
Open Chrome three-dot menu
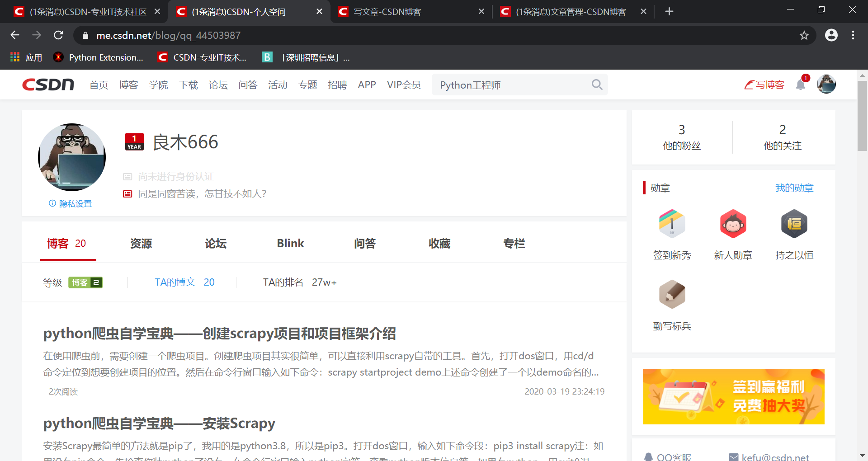pyautogui.click(x=853, y=35)
